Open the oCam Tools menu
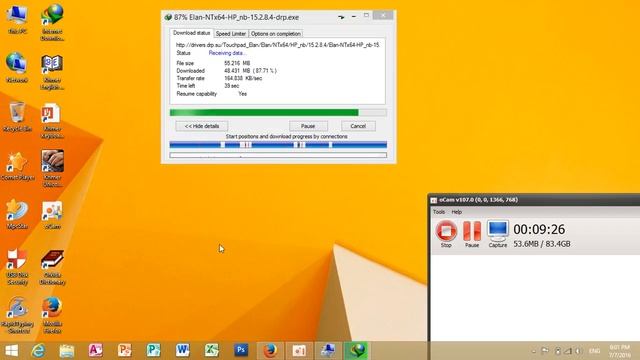This screenshot has height=360, width=640. (x=439, y=212)
